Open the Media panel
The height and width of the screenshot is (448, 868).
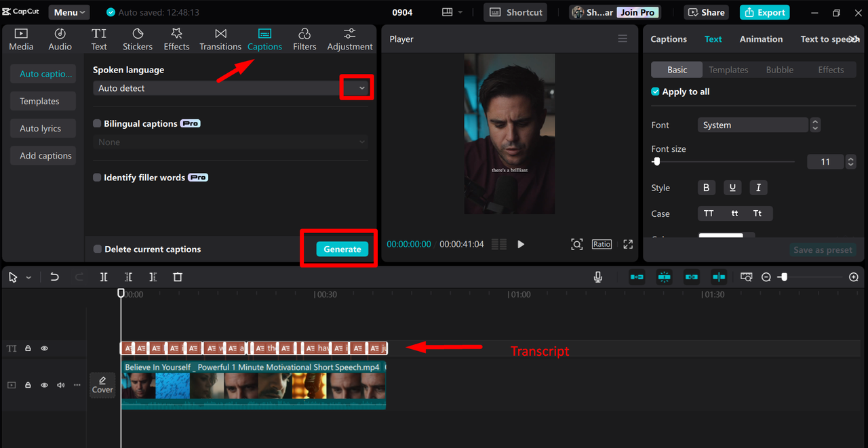click(21, 39)
